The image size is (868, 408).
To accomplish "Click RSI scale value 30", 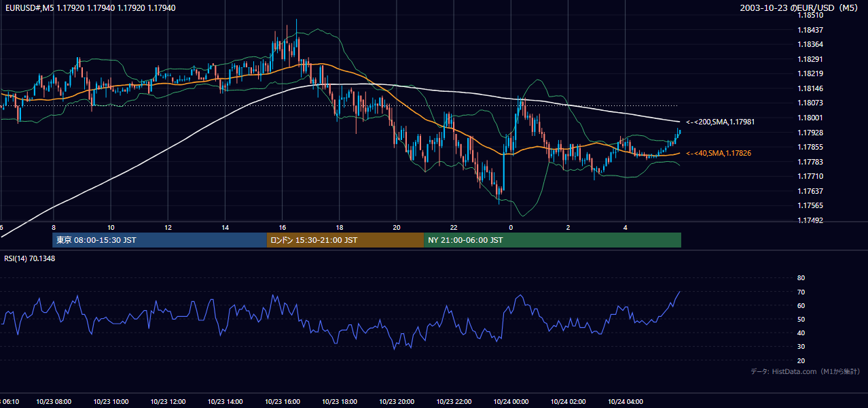I will 801,347.
